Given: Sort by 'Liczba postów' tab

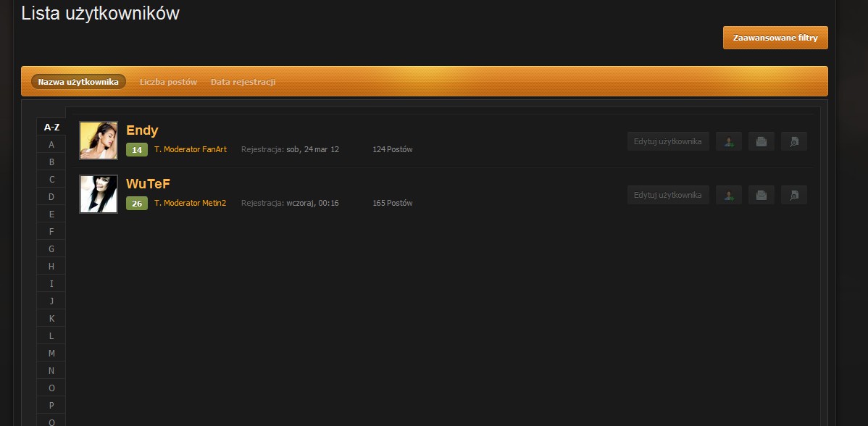Looking at the screenshot, I should pos(168,82).
